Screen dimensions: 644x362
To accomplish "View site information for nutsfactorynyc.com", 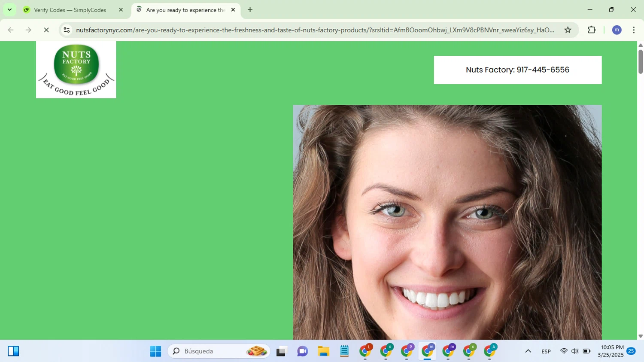I will click(67, 30).
